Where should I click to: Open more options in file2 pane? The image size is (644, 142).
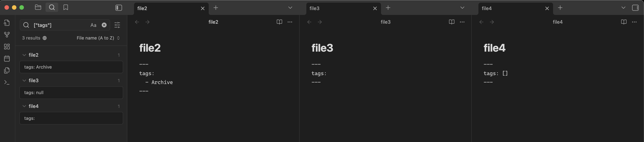point(290,22)
